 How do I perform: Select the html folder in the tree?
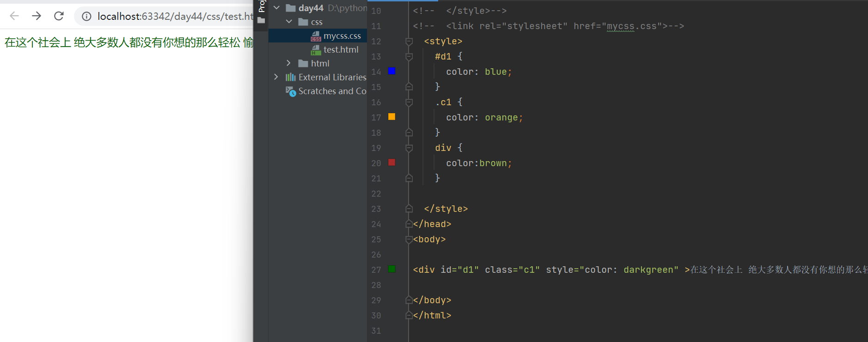tap(320, 63)
